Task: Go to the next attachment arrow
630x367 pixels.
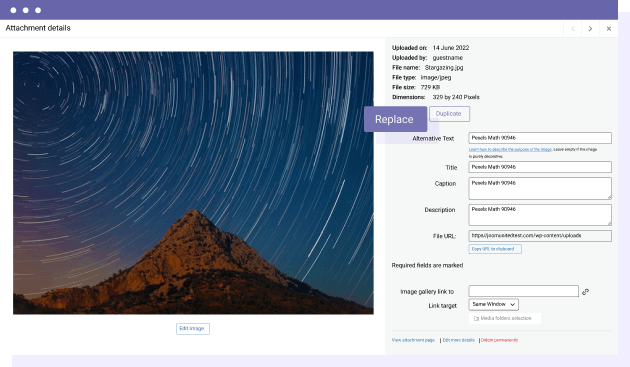Action: coord(590,29)
